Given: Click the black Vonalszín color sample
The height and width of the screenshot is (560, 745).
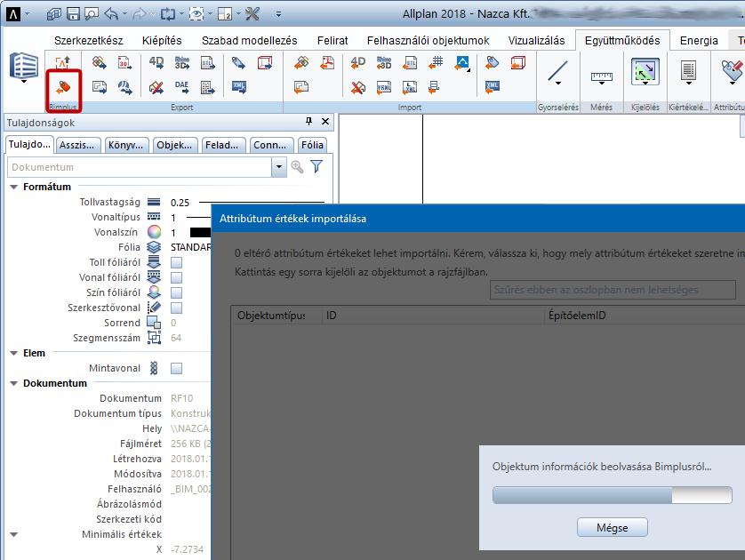Looking at the screenshot, I should tap(200, 232).
